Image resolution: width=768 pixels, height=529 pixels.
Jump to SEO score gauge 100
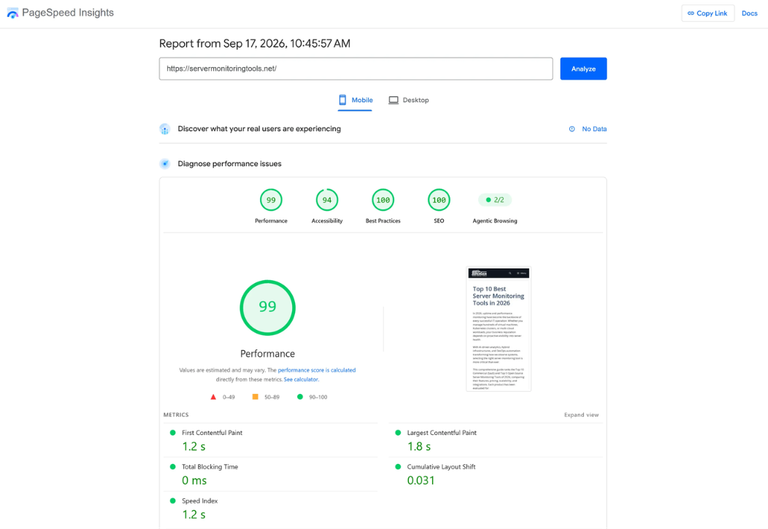[439, 200]
